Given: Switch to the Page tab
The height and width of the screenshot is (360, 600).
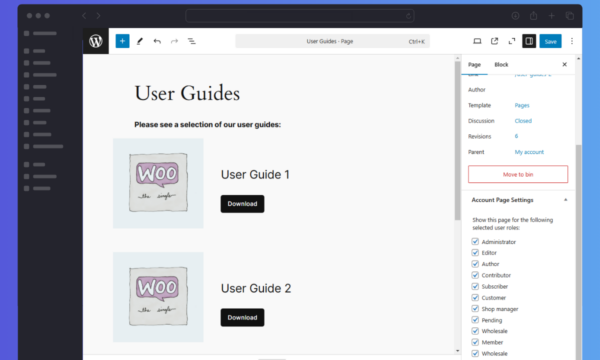Looking at the screenshot, I should (474, 65).
